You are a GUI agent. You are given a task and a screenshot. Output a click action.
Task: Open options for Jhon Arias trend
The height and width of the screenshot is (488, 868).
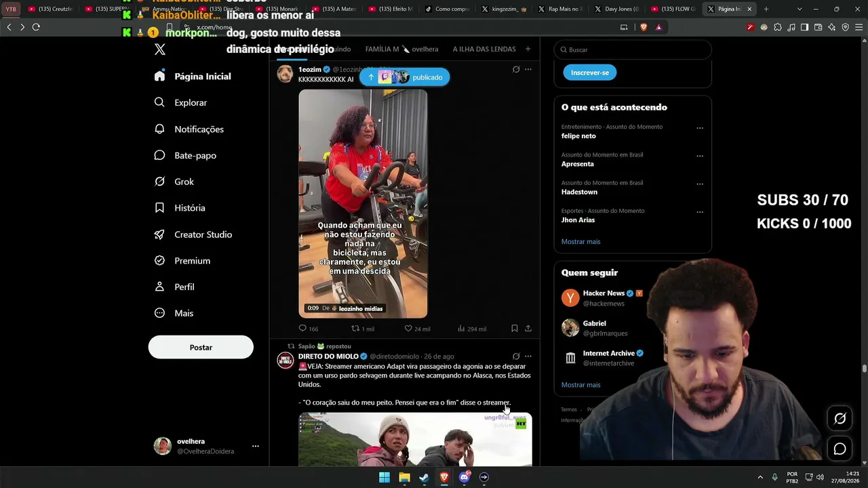700,212
